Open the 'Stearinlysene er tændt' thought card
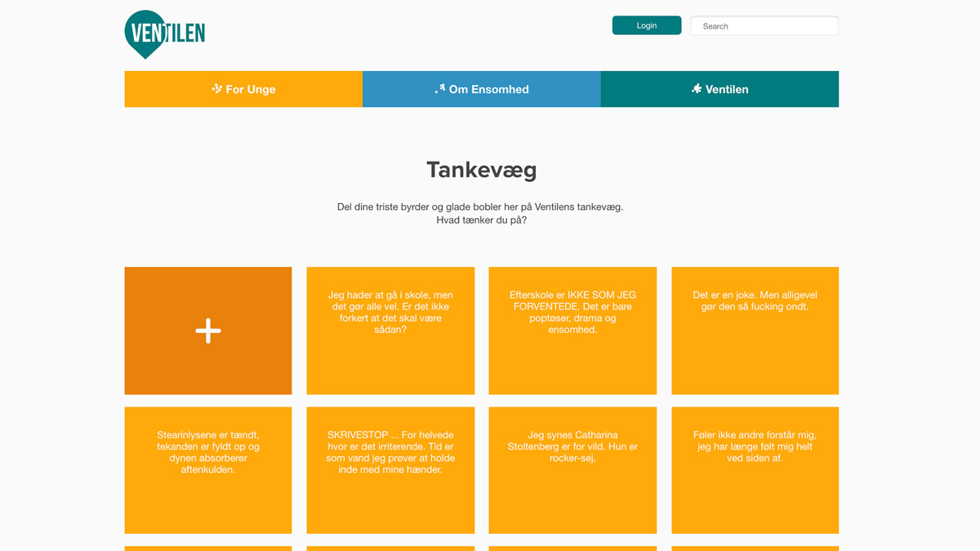Screen dimensions: 980x551 coord(208,470)
